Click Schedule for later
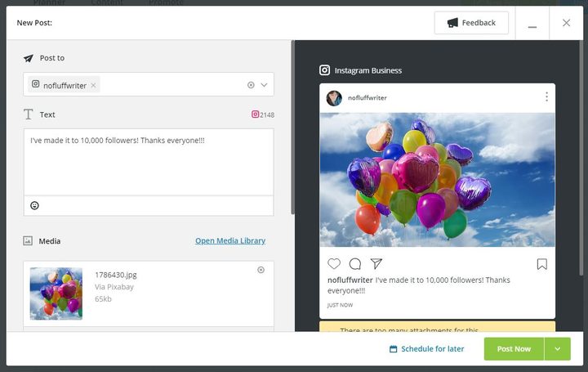 (427, 349)
